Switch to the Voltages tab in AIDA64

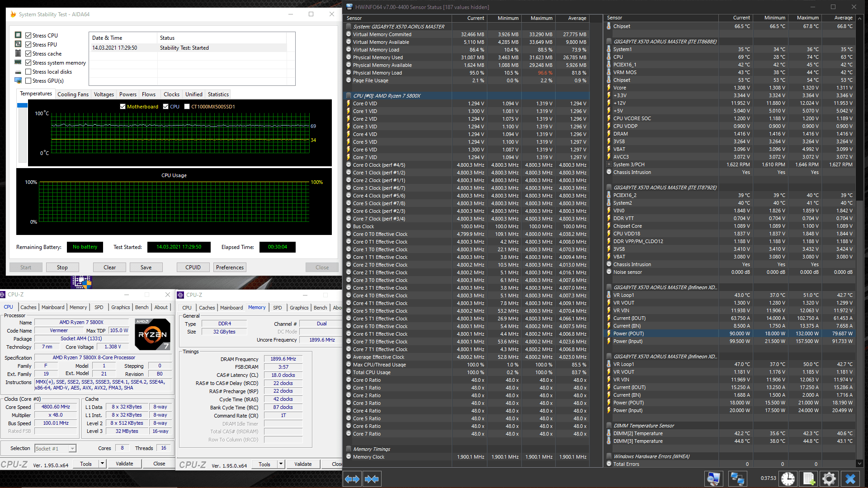point(104,94)
